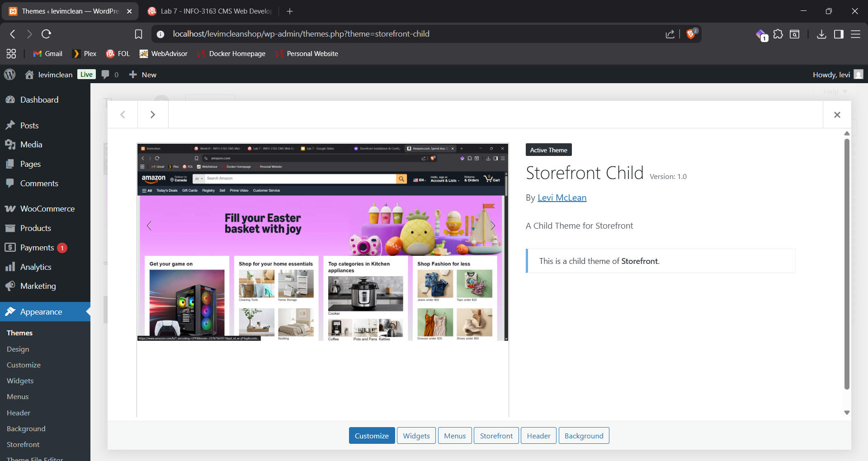Open the Levi McLean author link
Screen dimensions: 868x461
[561, 198]
